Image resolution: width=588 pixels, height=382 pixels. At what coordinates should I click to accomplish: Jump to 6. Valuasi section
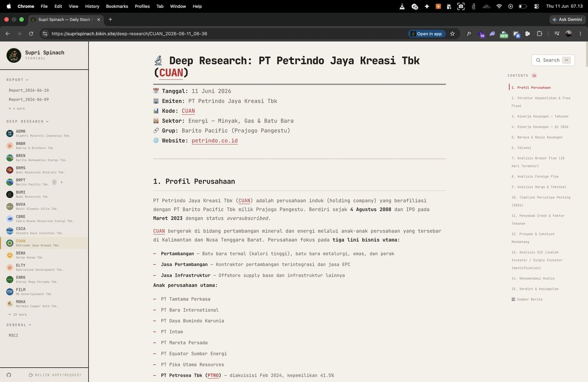click(521, 148)
